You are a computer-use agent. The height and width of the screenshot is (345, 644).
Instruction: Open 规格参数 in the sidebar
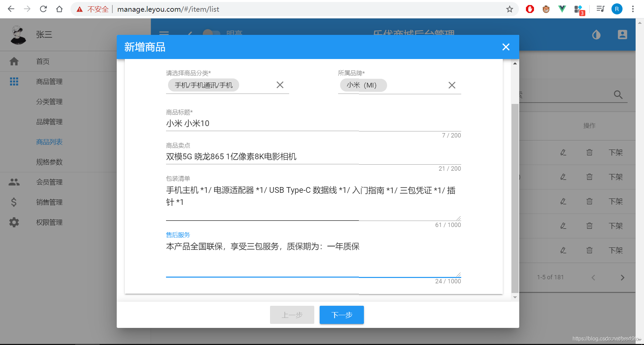[49, 162]
